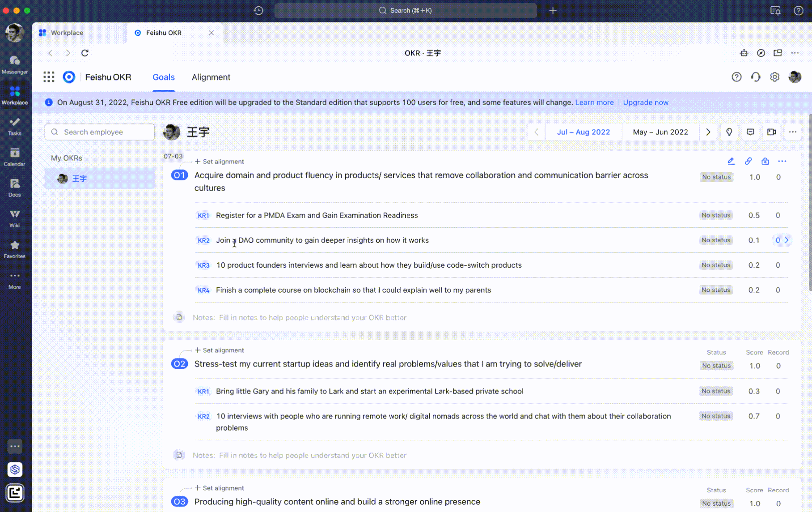Open the user avatar at top right

(x=795, y=77)
